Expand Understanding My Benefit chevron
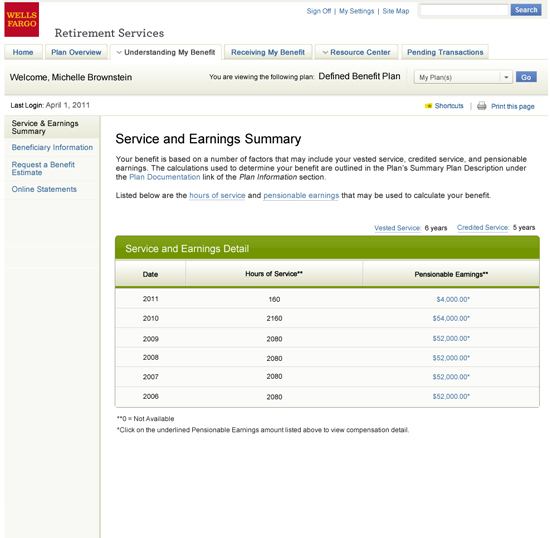 pos(119,53)
